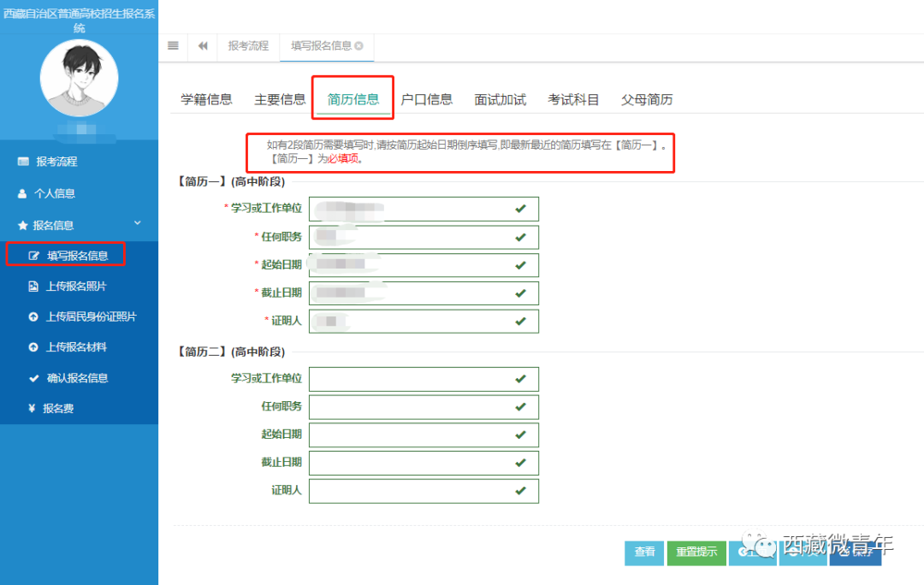Viewport: 924px width, 585px height.
Task: Open the 父母简历 tab
Action: pos(647,99)
